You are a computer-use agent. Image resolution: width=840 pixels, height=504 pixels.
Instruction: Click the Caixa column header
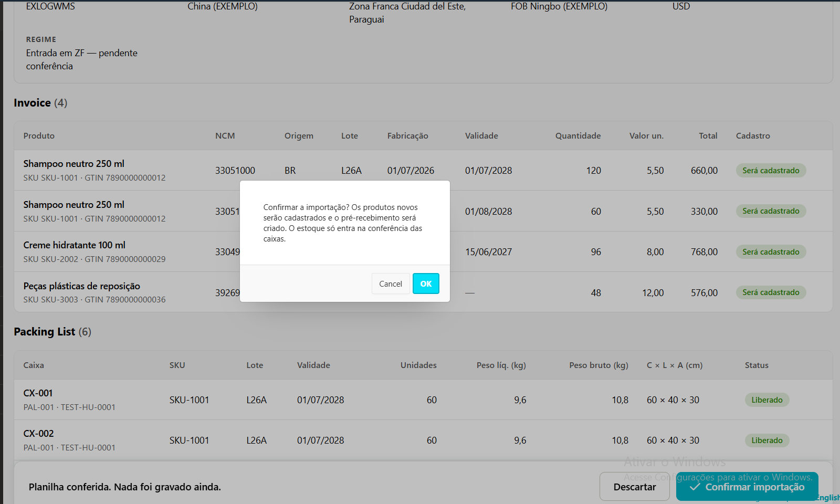pos(34,365)
